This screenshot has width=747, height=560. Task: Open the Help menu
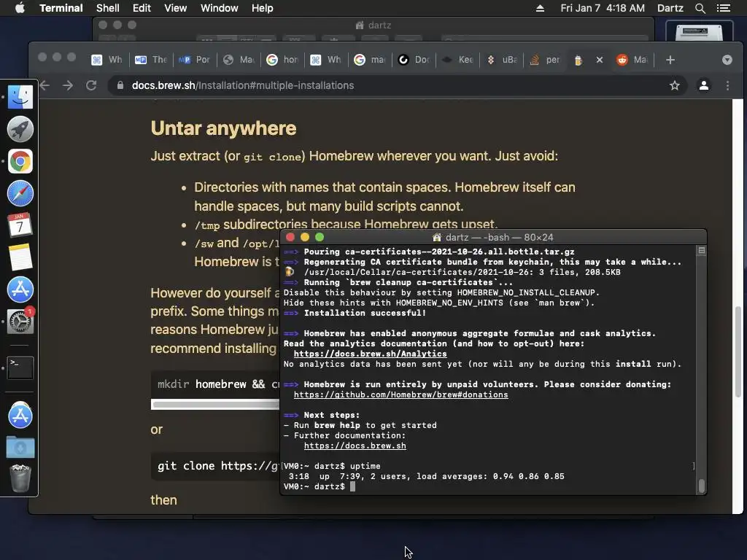click(262, 8)
